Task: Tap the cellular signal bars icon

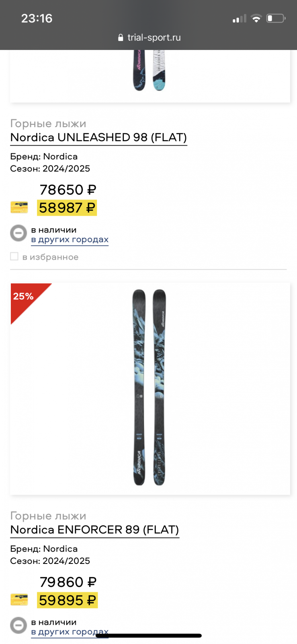Action: 239,19
